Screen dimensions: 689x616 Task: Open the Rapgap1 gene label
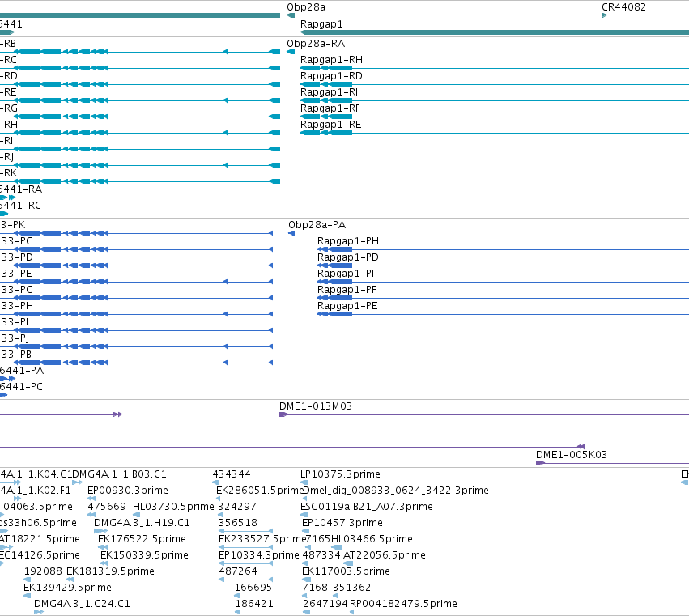click(x=321, y=24)
